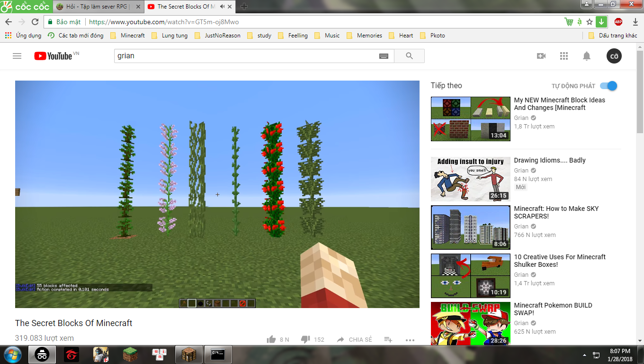This screenshot has height=364, width=644.
Task: Open the Memories bookmarks folder
Action: 364,36
